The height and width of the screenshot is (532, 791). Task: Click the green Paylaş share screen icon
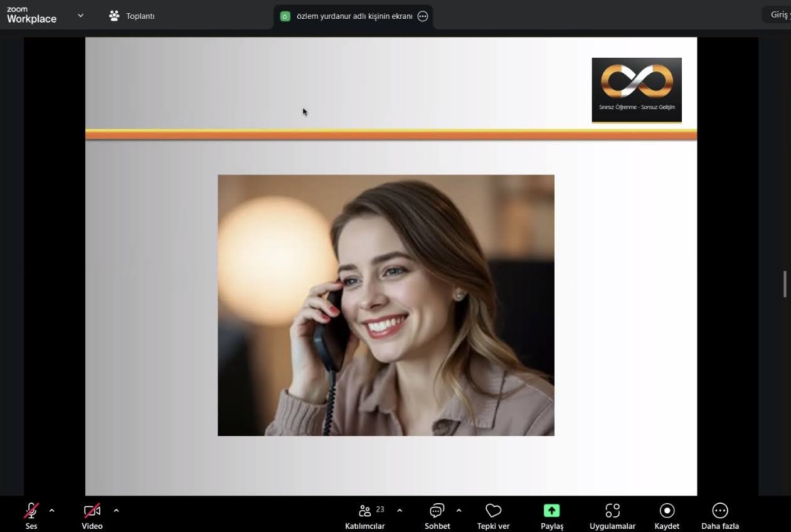551,511
